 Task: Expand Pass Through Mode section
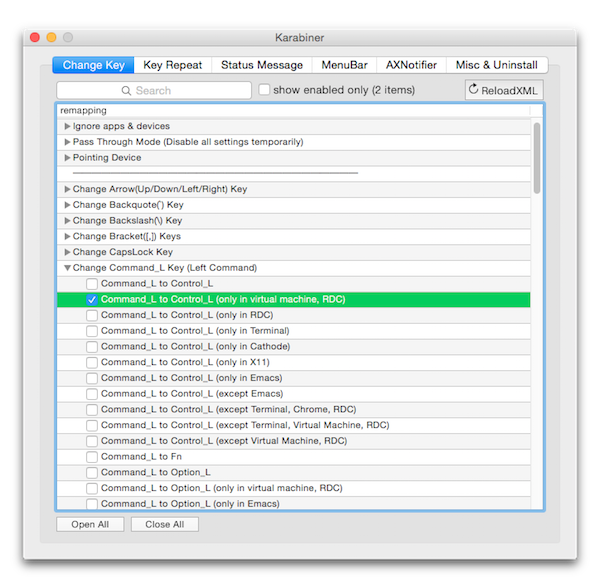[67, 142]
